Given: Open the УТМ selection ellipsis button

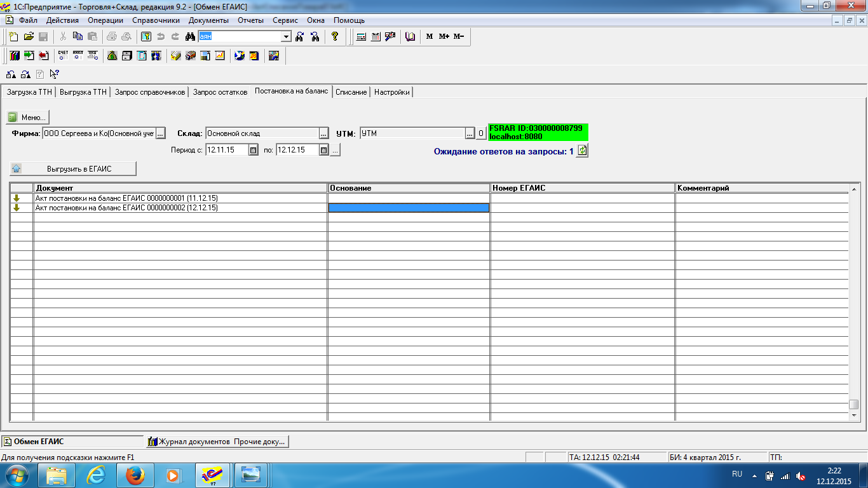Looking at the screenshot, I should (x=470, y=133).
